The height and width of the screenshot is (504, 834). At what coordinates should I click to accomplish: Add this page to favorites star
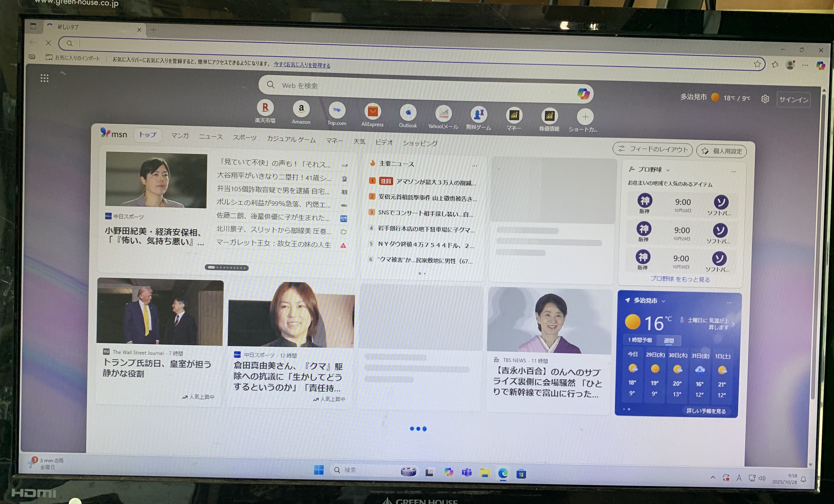tap(757, 64)
